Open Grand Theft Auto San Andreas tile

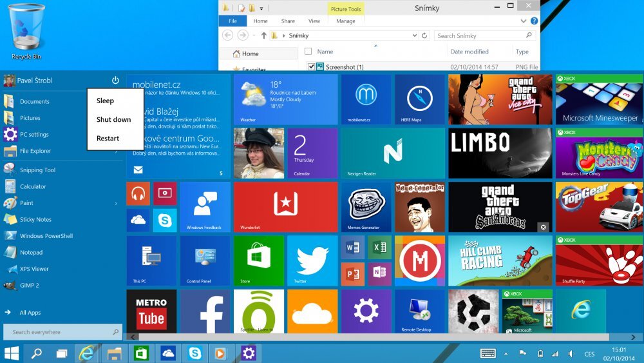coord(500,207)
